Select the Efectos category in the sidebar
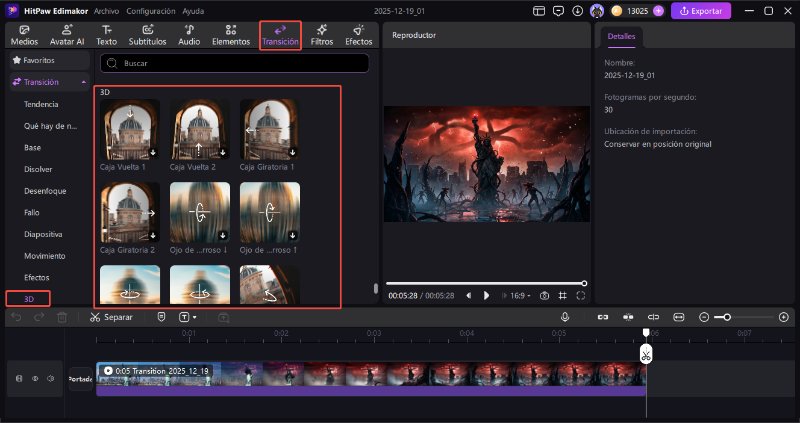 pyautogui.click(x=36, y=278)
